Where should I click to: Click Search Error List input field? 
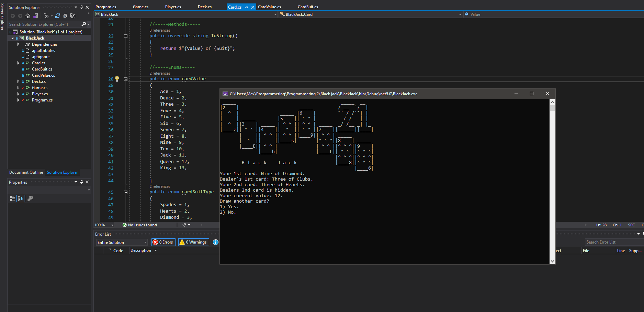[x=614, y=242]
